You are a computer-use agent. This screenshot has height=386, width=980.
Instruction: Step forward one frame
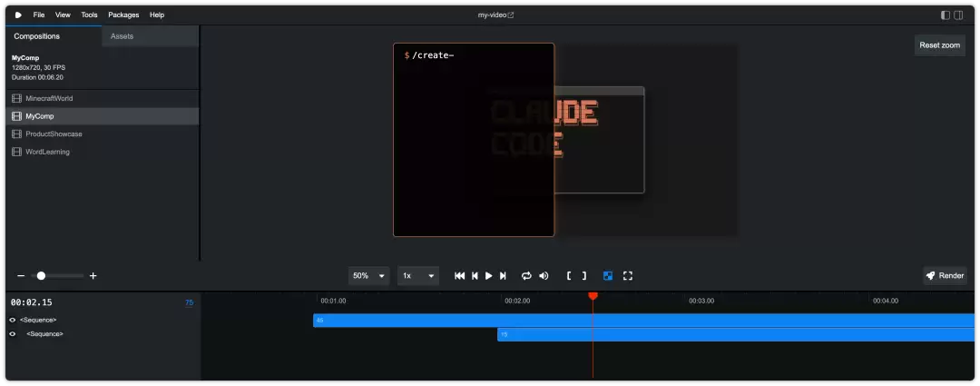[x=503, y=276]
